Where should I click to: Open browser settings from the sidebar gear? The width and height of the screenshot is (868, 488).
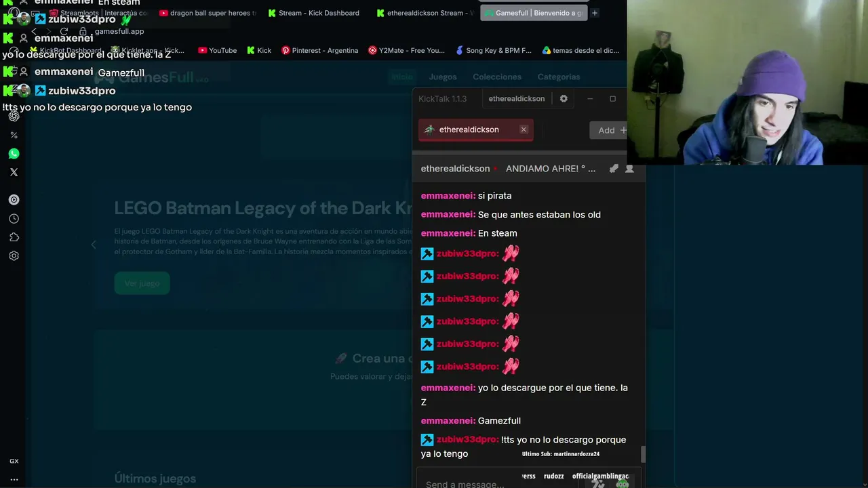coord(14,256)
